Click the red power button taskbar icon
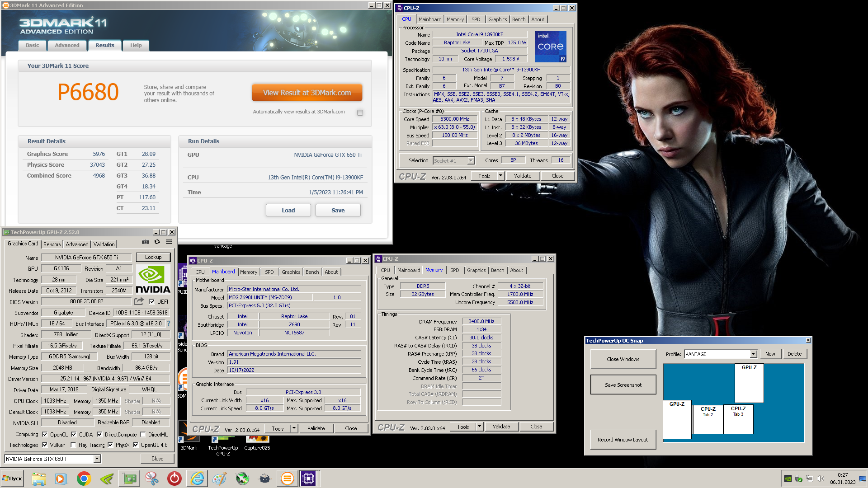868x488 pixels. (174, 479)
